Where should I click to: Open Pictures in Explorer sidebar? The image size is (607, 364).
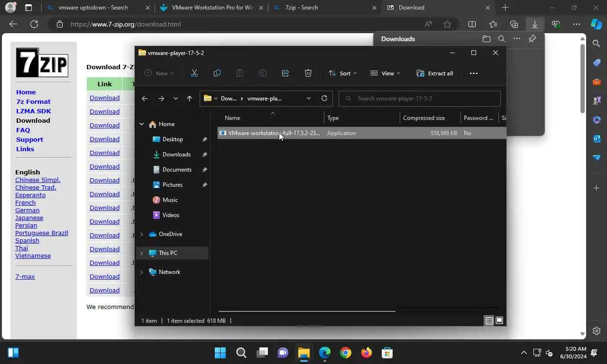(x=173, y=185)
